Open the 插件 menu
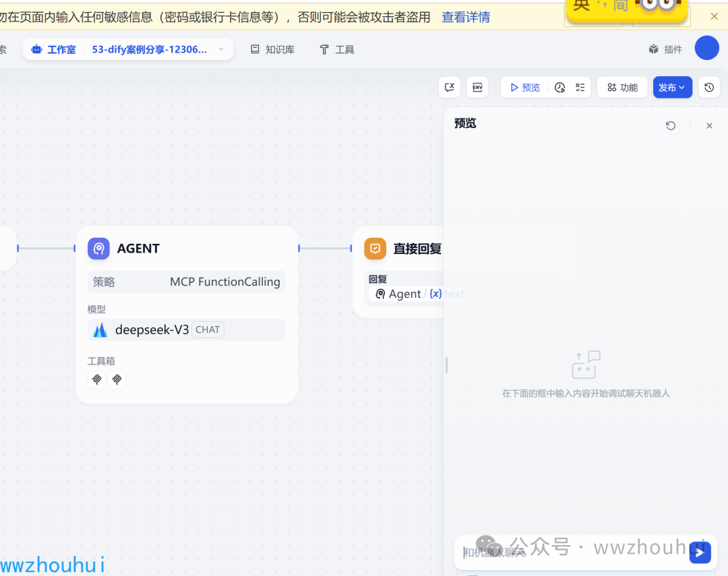This screenshot has height=576, width=728. pos(665,49)
